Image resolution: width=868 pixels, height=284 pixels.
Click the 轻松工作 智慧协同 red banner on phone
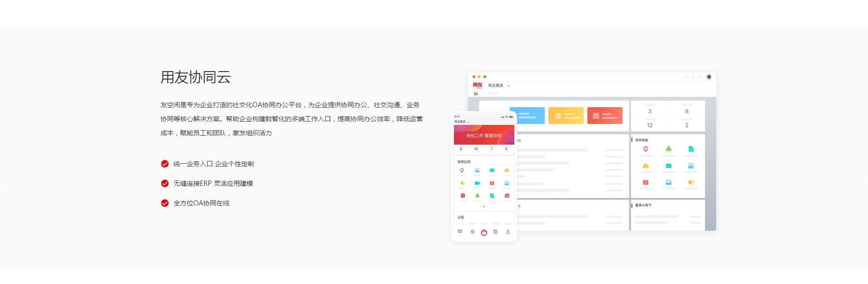[484, 135]
